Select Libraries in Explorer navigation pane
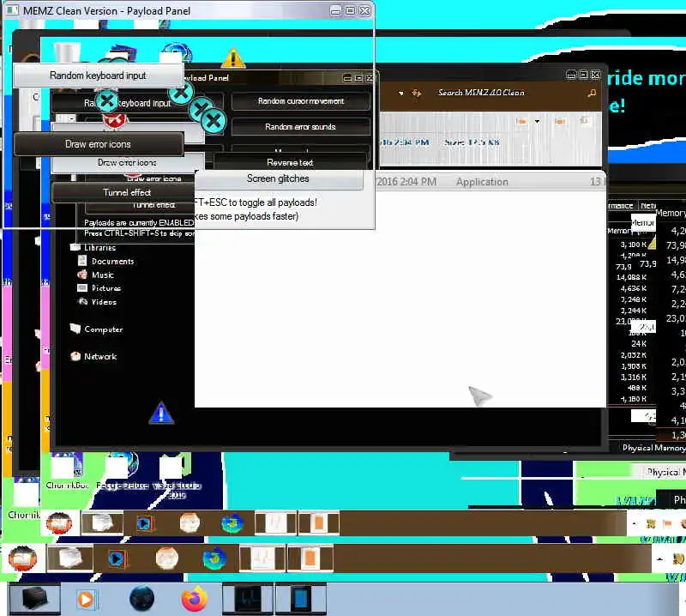Image resolution: width=686 pixels, height=616 pixels. click(x=99, y=247)
